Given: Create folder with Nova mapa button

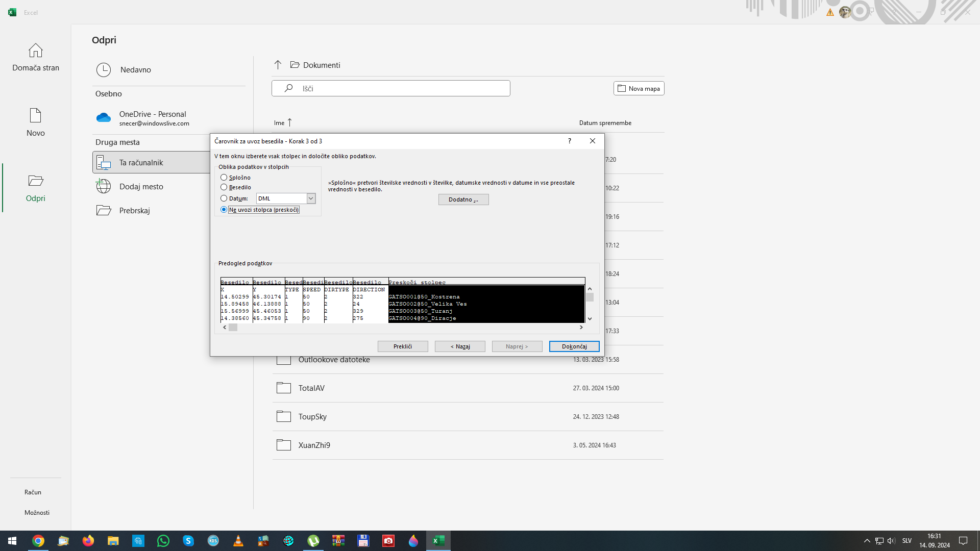Looking at the screenshot, I should click(639, 88).
